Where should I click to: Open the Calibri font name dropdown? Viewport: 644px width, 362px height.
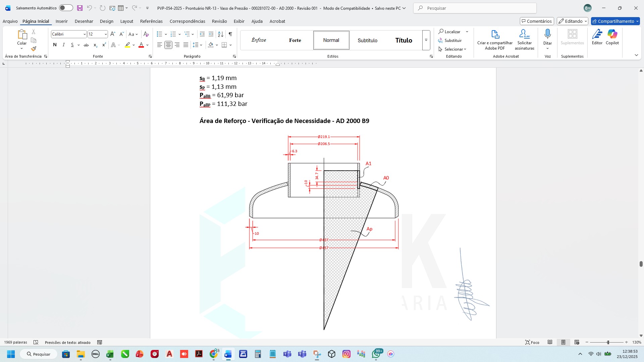point(85,34)
